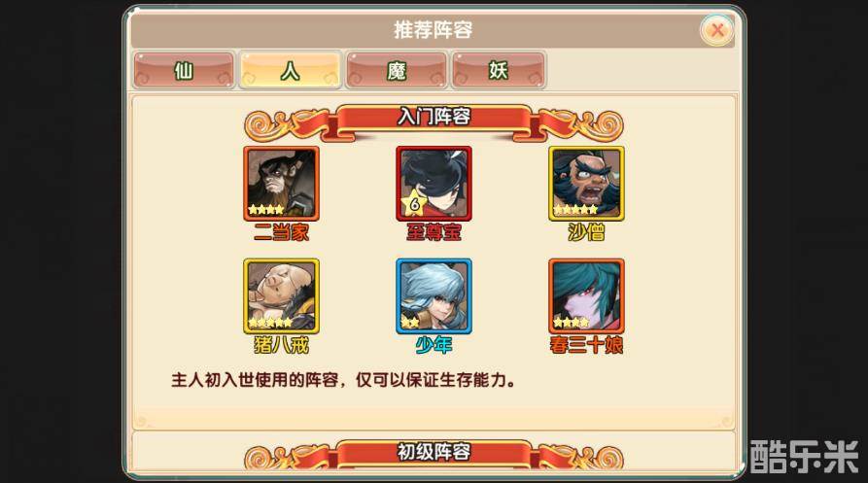Select the 人 faction tab
This screenshot has width=868, height=483.
click(290, 70)
